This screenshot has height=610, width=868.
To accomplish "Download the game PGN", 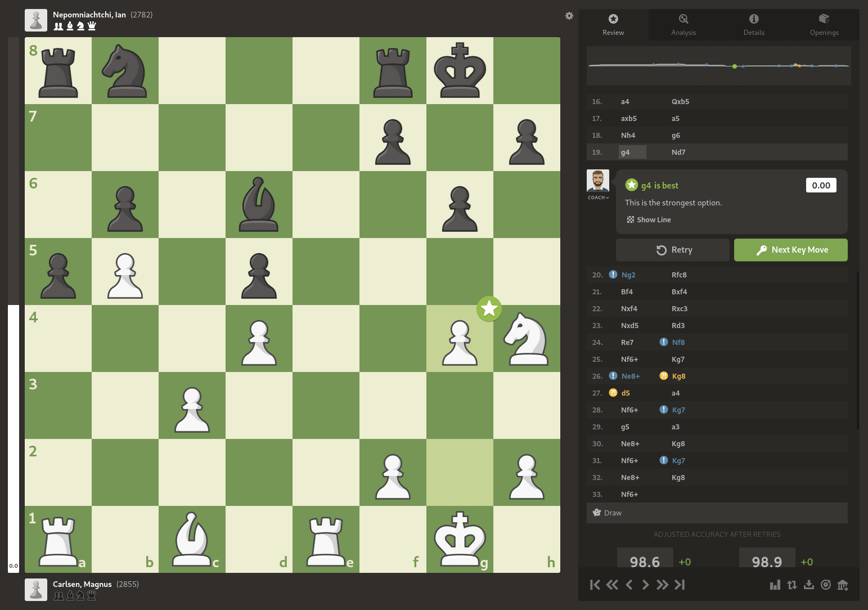I will click(809, 585).
